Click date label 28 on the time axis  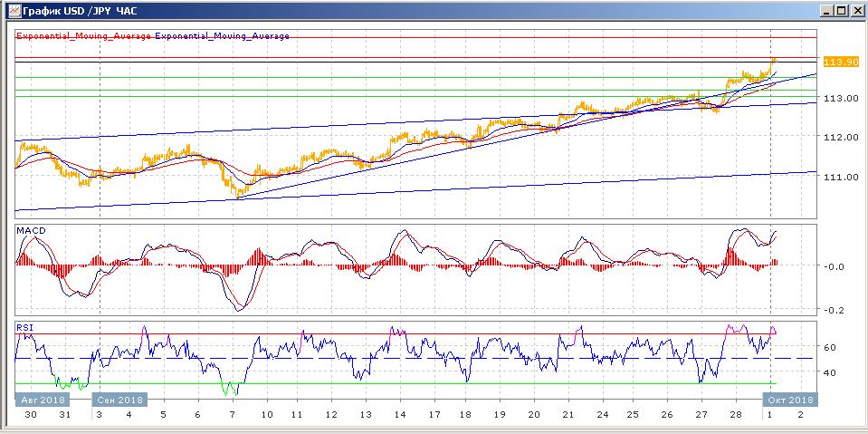point(736,415)
